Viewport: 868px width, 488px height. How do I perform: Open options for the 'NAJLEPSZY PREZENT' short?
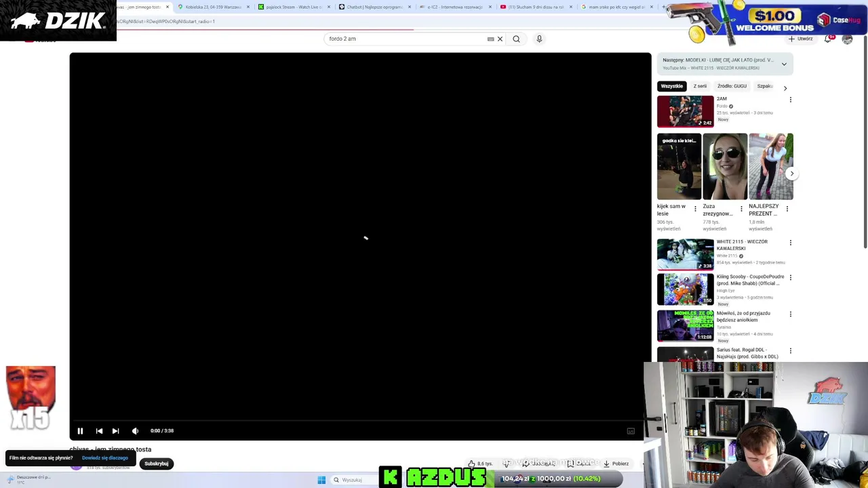[787, 209]
